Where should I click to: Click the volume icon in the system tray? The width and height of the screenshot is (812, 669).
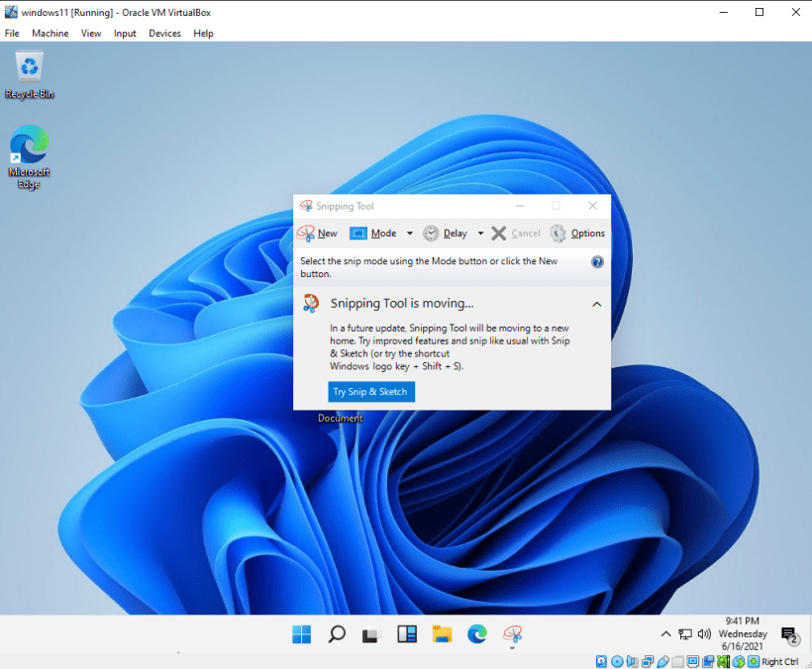[704, 634]
